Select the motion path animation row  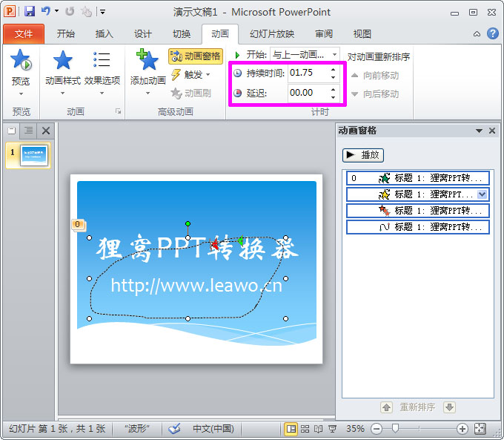click(417, 227)
